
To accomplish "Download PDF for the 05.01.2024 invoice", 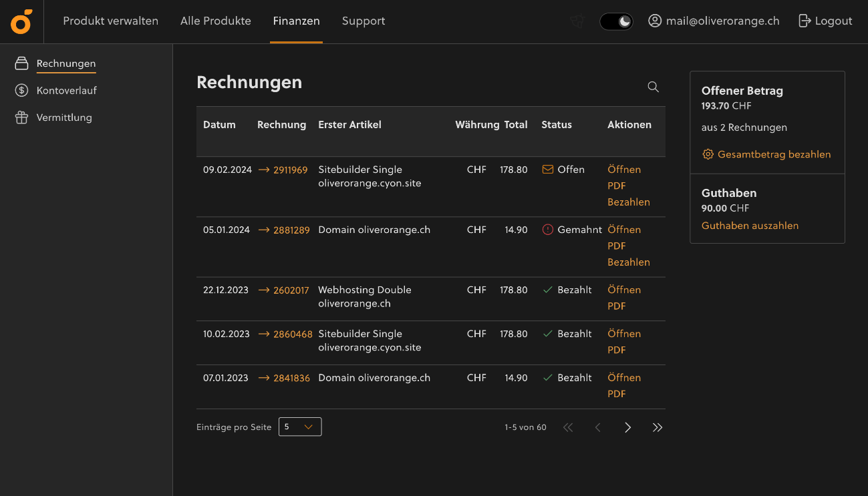I will coord(617,246).
